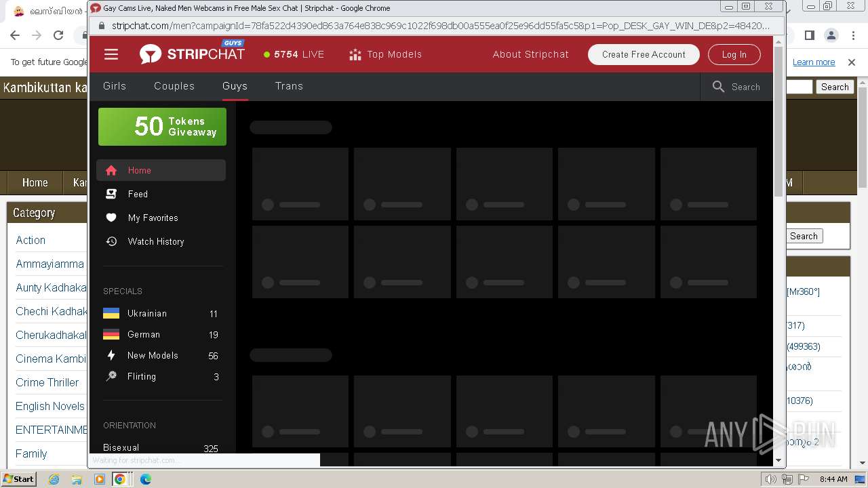868x488 pixels.
Task: Click Create Free Account button
Action: 644,54
